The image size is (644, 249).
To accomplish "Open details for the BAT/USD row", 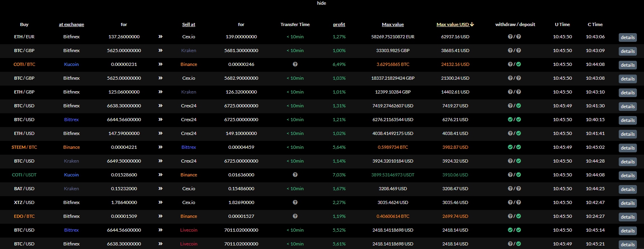I will pyautogui.click(x=627, y=189).
